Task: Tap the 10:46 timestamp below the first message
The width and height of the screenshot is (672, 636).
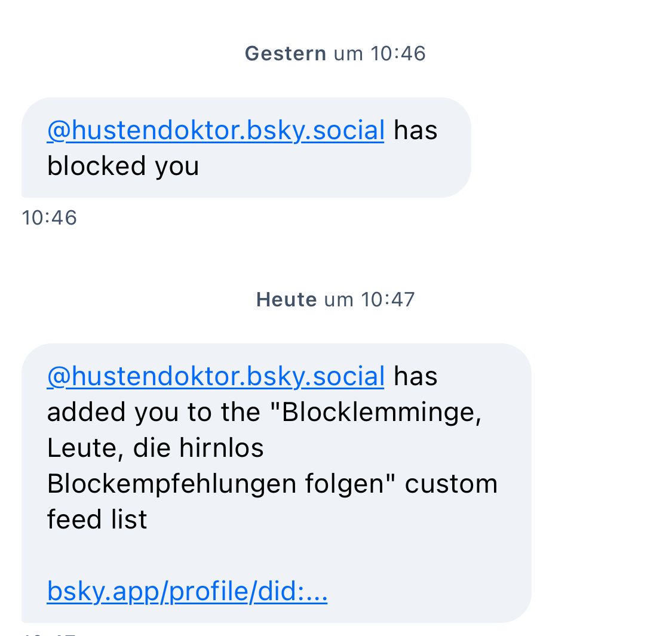Action: click(49, 218)
